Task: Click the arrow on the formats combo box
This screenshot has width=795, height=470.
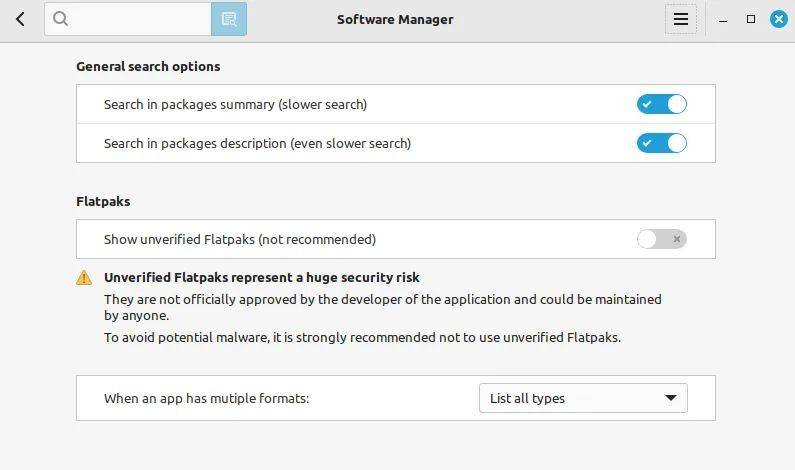Action: click(x=671, y=398)
